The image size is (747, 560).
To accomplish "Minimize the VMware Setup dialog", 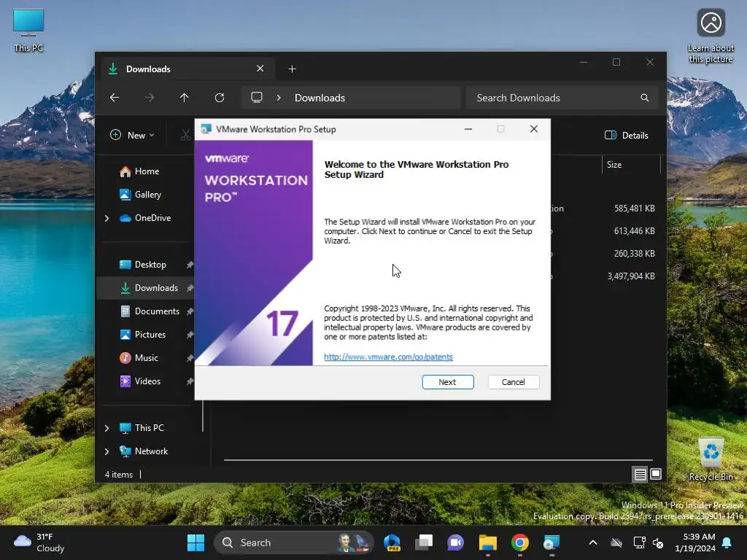I will (468, 129).
